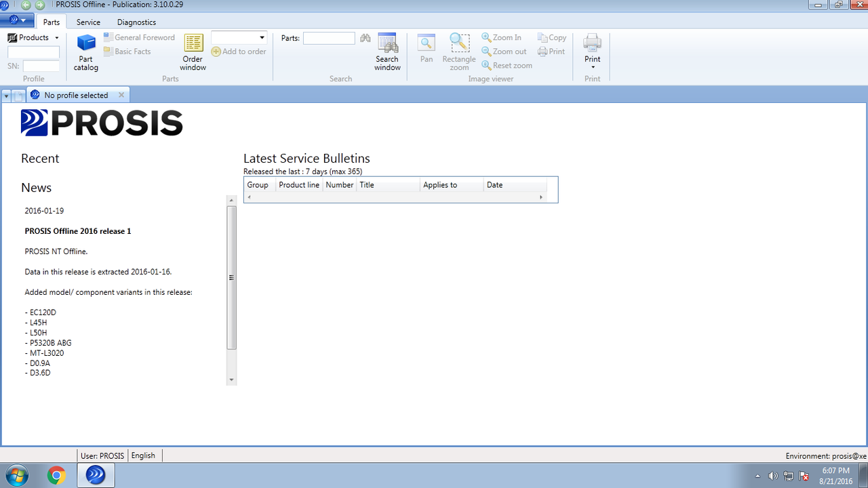868x488 pixels.
Task: Click the network tray icon
Action: pyautogui.click(x=789, y=476)
